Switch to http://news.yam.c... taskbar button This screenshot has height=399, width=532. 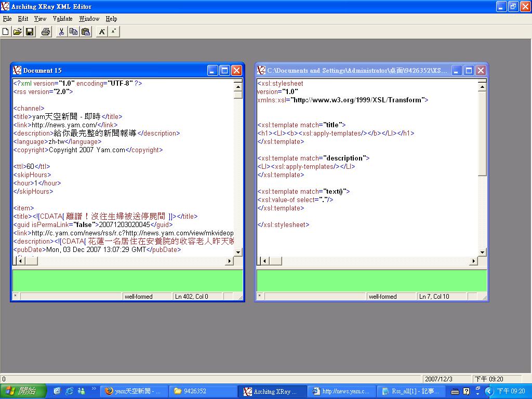pyautogui.click(x=341, y=391)
